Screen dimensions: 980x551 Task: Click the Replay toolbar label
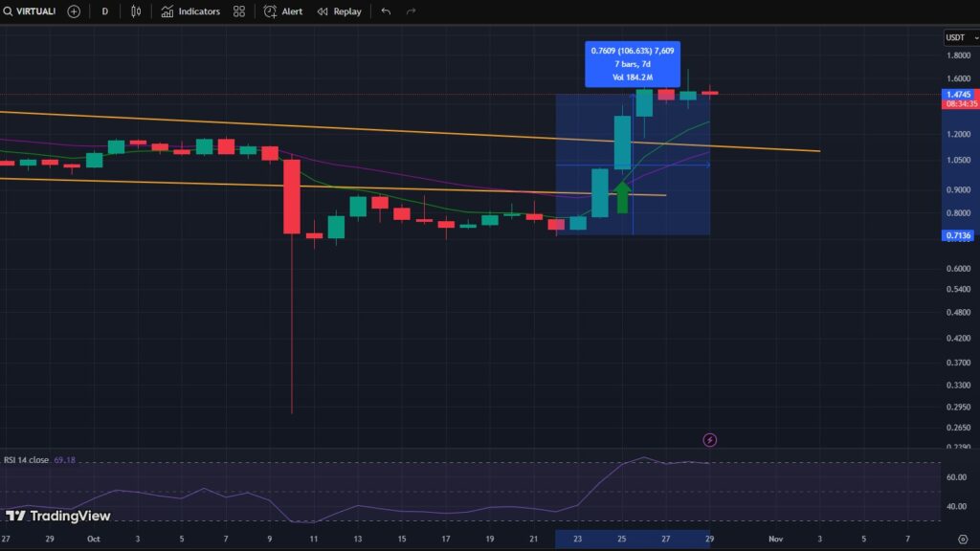(346, 11)
